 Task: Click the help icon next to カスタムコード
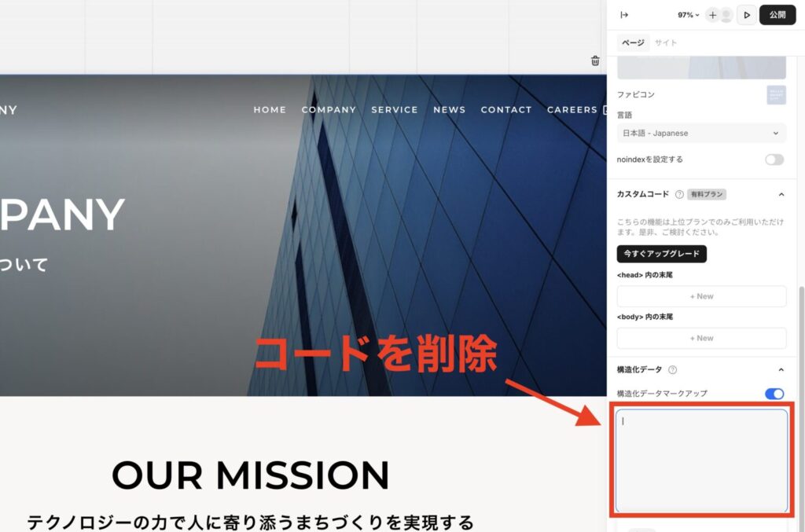click(x=679, y=194)
